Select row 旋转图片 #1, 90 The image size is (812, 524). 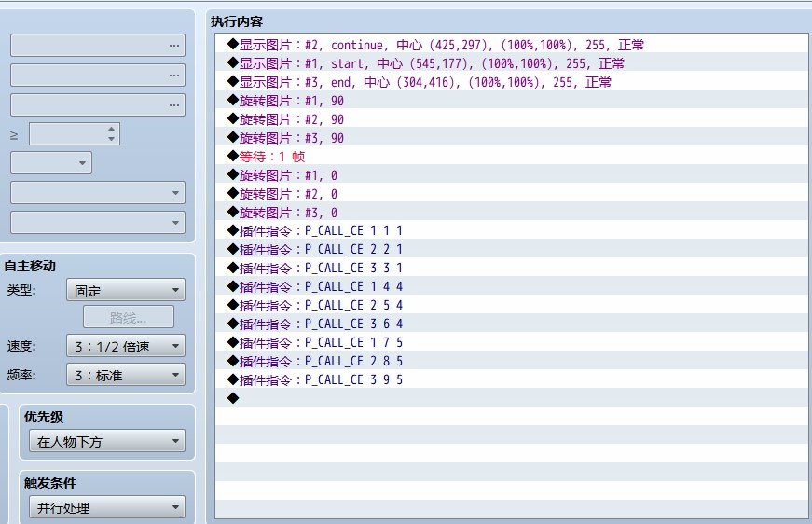coord(512,101)
